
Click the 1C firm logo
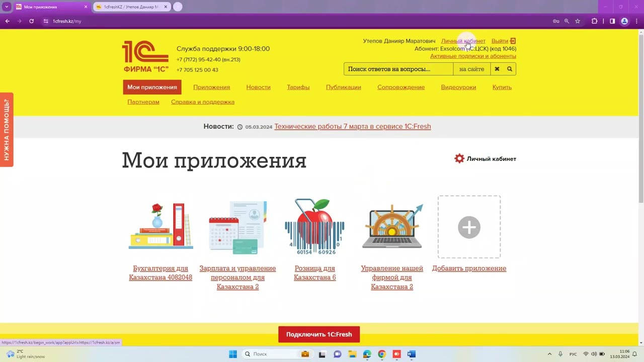[x=145, y=57]
